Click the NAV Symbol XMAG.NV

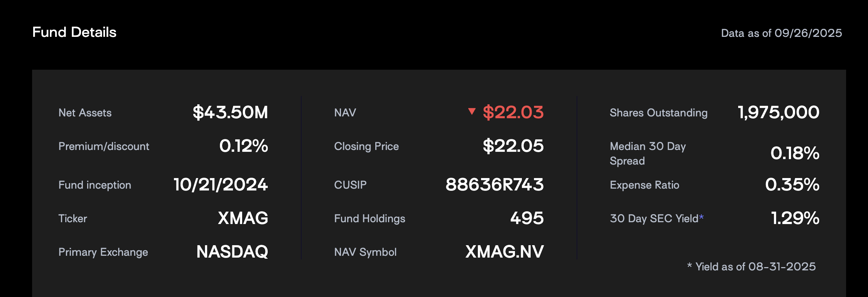[505, 252]
